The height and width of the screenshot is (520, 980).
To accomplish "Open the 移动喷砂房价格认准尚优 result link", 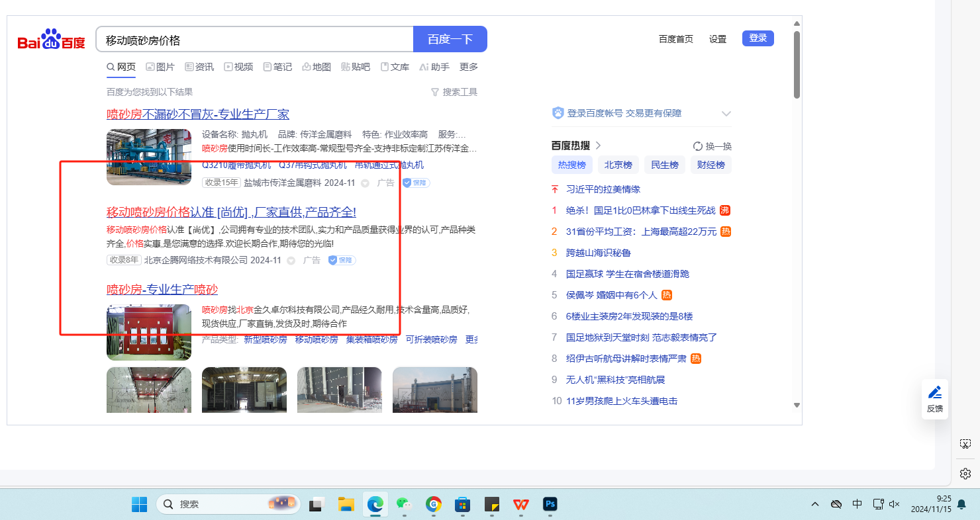I will coord(231,212).
